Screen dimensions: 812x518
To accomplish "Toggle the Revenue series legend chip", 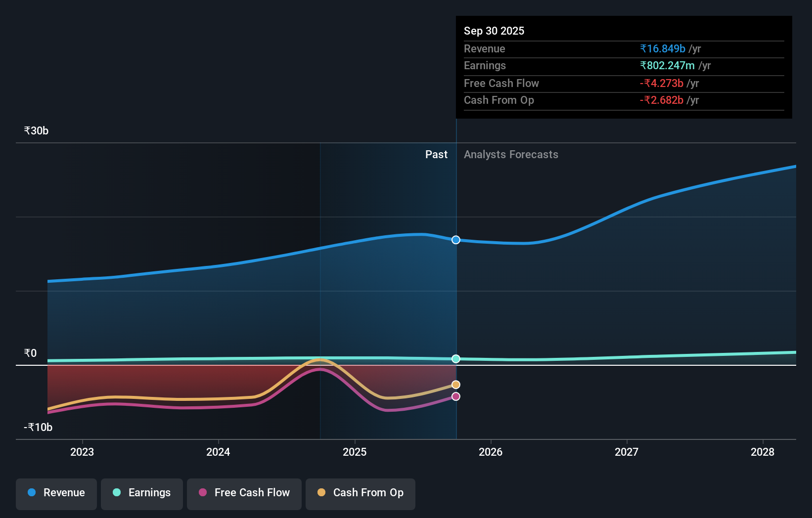I will pos(56,494).
